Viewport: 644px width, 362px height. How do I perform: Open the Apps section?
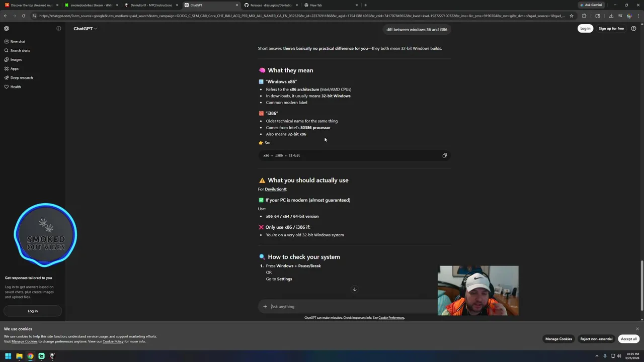click(x=15, y=69)
